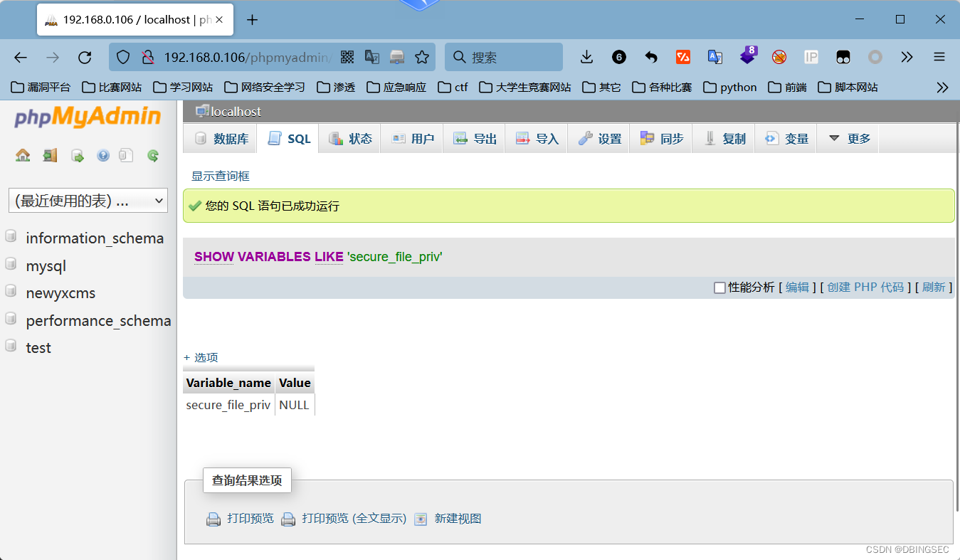960x560 pixels.
Task: Open the browser hamburger menu
Action: pos(939,58)
